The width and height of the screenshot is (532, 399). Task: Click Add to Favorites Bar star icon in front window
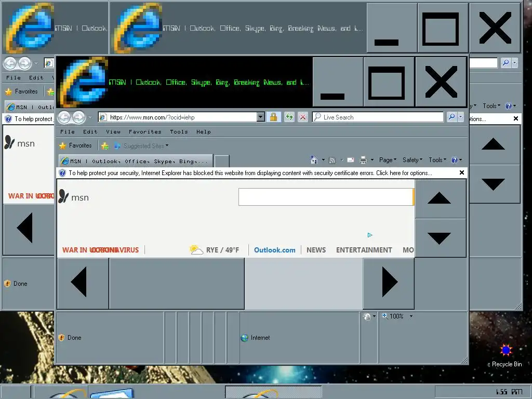(x=105, y=145)
